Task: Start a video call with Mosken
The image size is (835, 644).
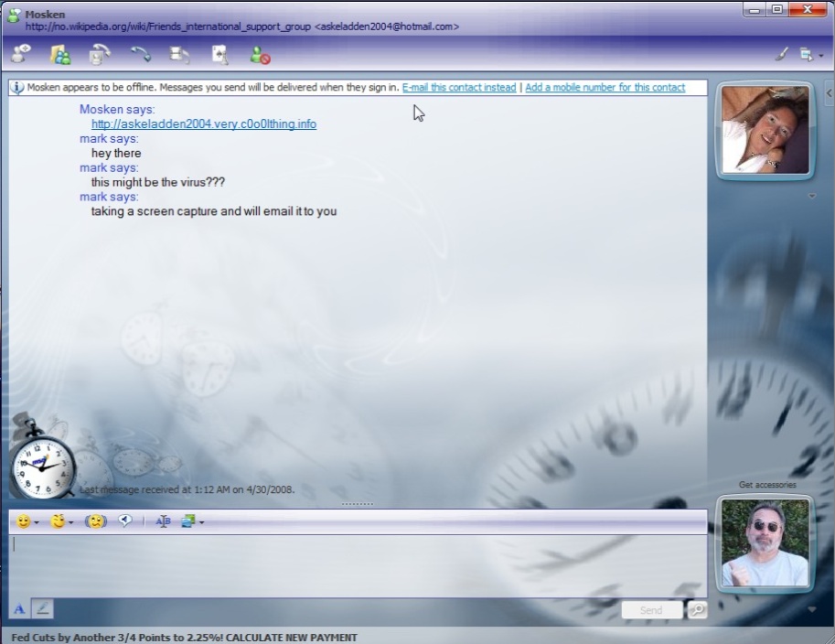Action: tap(100, 54)
